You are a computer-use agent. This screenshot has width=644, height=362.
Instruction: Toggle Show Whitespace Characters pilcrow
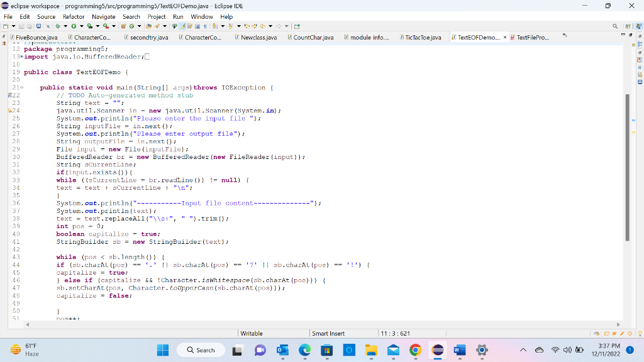point(205,26)
